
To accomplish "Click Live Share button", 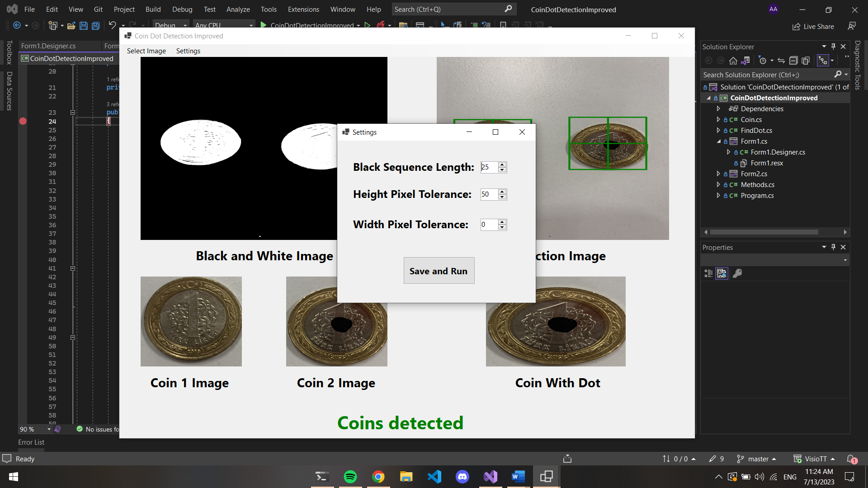I will point(813,27).
